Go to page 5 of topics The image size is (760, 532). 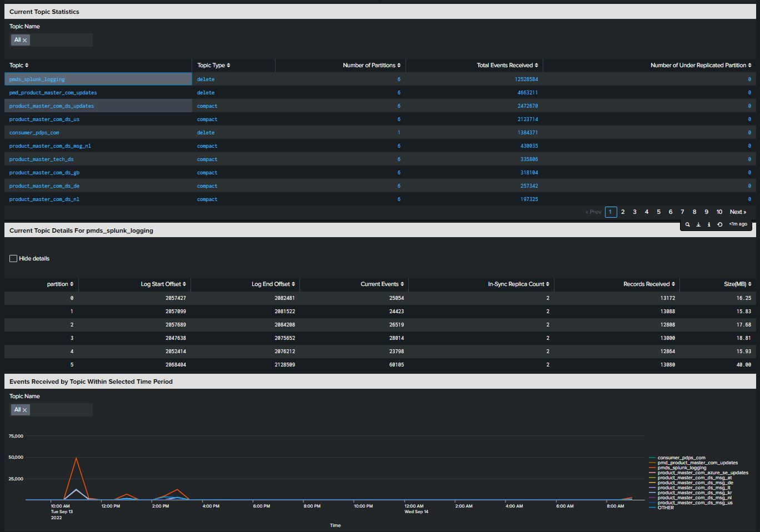pos(658,212)
